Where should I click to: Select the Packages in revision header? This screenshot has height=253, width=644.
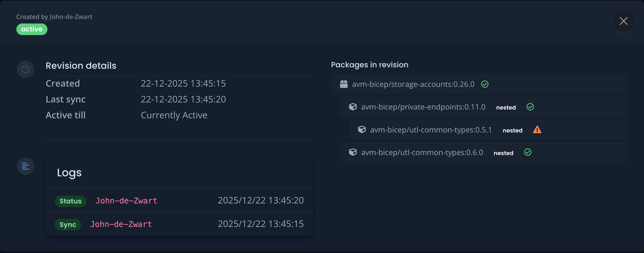tap(369, 65)
